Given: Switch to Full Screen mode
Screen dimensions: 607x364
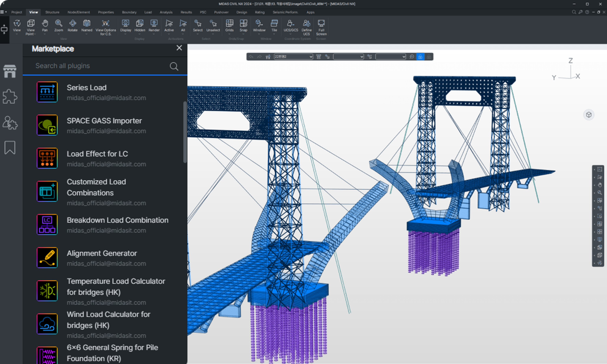Looking at the screenshot, I should [x=321, y=28].
